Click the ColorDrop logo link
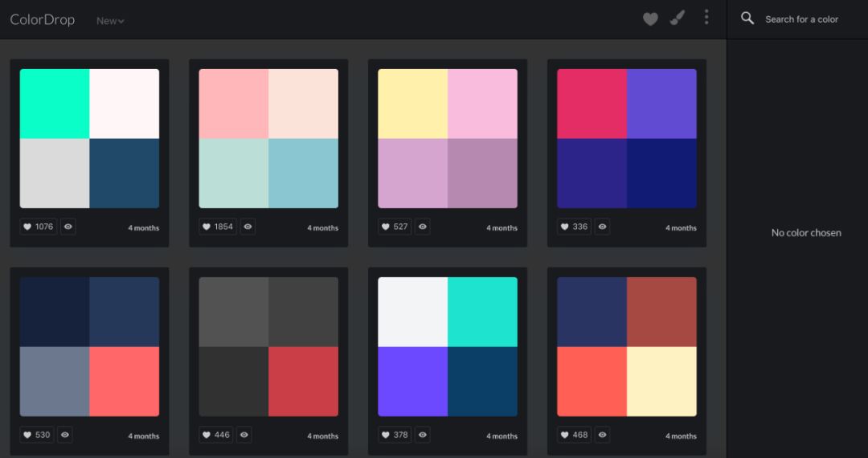868x458 pixels. tap(42, 20)
